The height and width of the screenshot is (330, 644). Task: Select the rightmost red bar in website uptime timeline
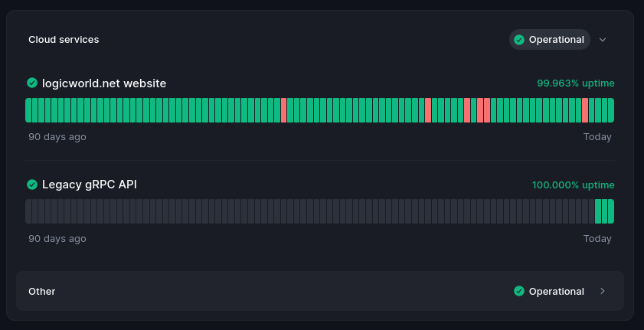tap(585, 110)
